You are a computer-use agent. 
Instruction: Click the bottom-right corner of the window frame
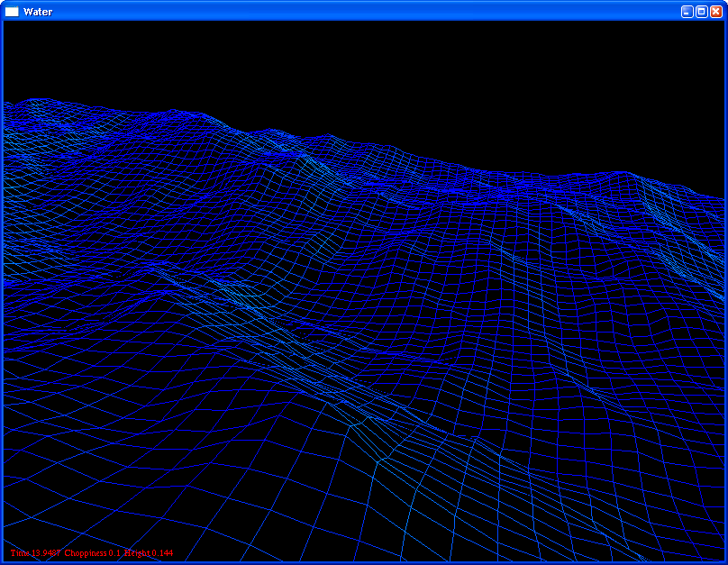(725, 562)
